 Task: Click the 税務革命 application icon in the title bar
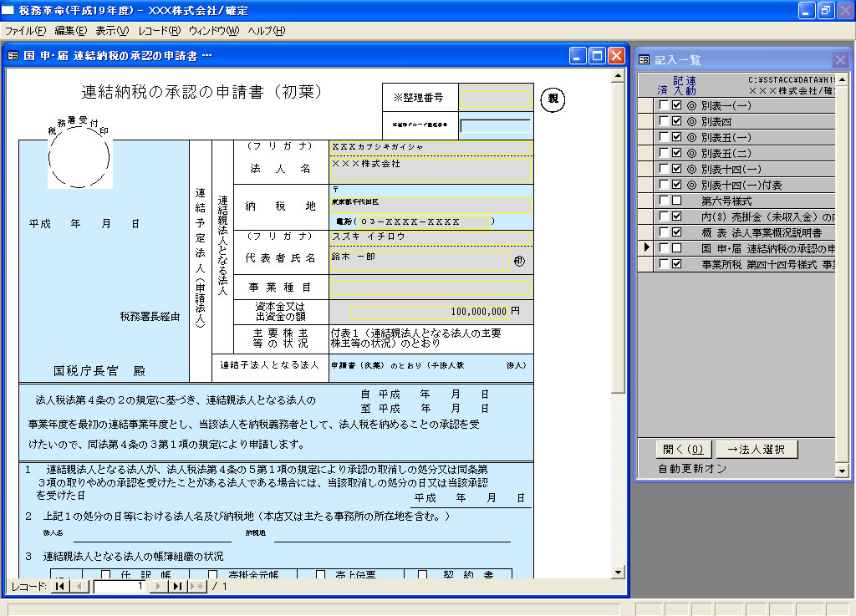(8, 10)
